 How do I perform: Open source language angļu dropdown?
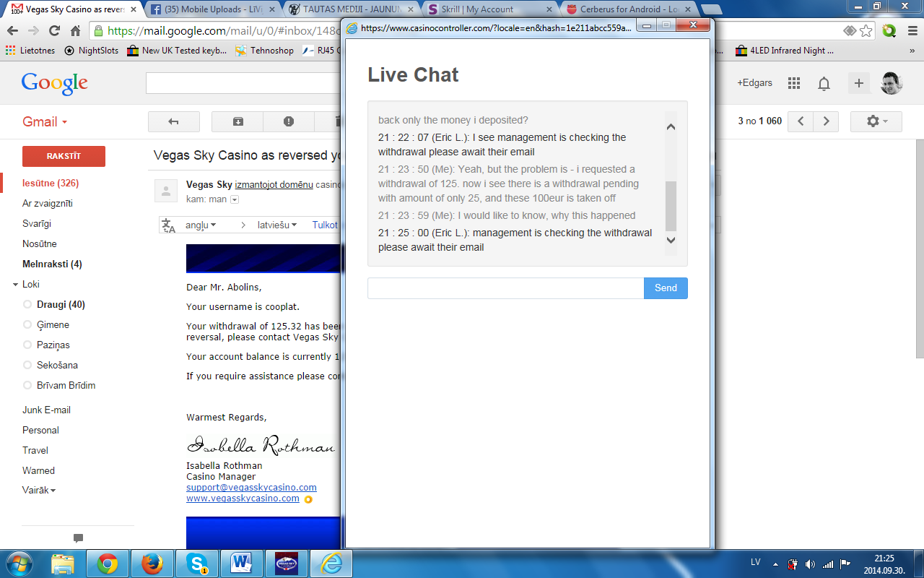[x=201, y=225]
